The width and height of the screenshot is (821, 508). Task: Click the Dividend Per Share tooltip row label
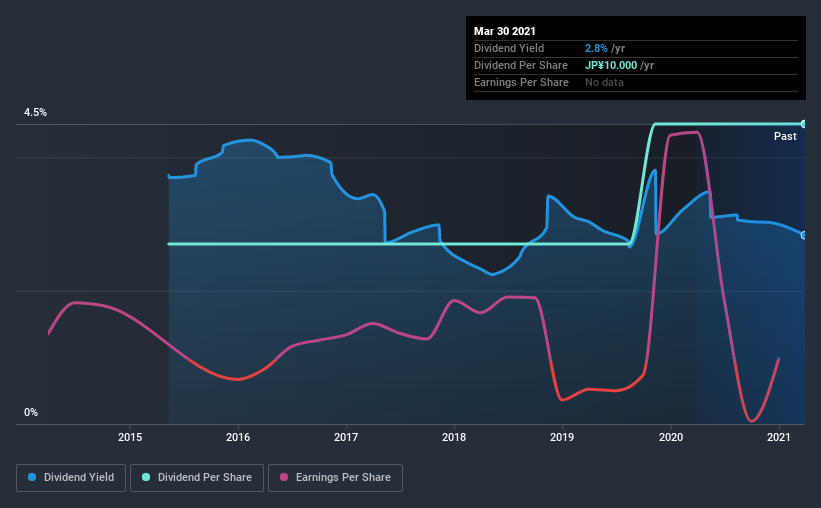pyautogui.click(x=520, y=65)
